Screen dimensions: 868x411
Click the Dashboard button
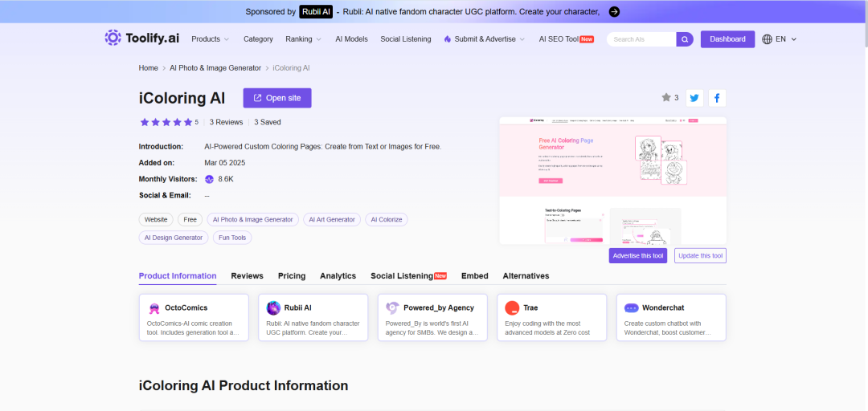coord(727,39)
